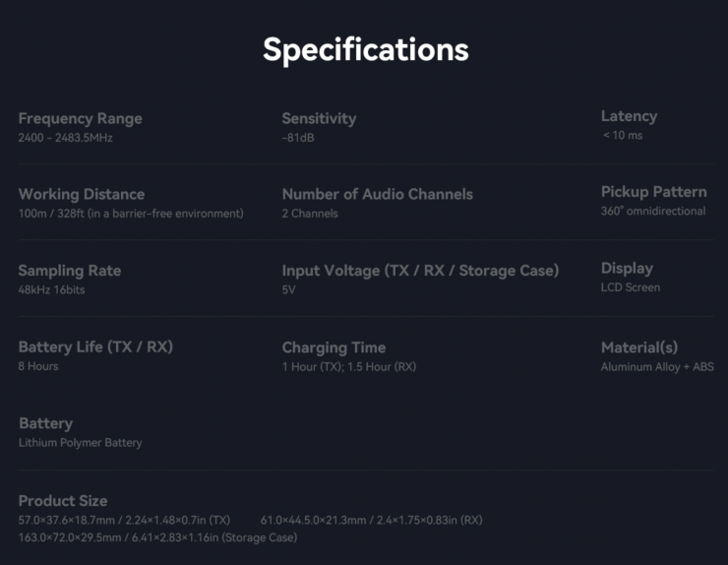Click the Frequency Range label
The width and height of the screenshot is (728, 565).
coord(80,118)
